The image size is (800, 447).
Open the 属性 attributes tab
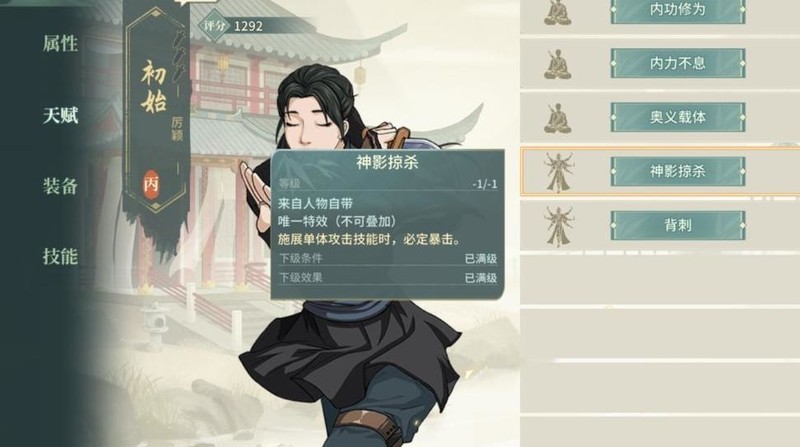click(60, 44)
